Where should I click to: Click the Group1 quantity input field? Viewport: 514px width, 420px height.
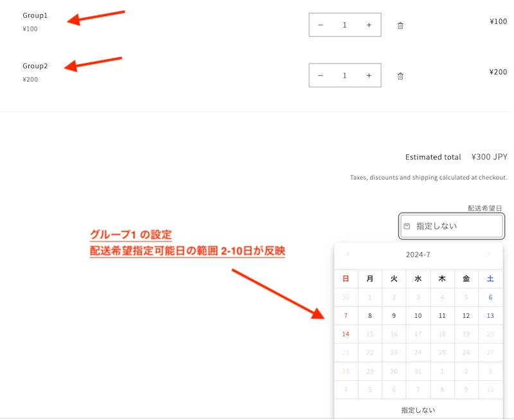[x=344, y=25]
